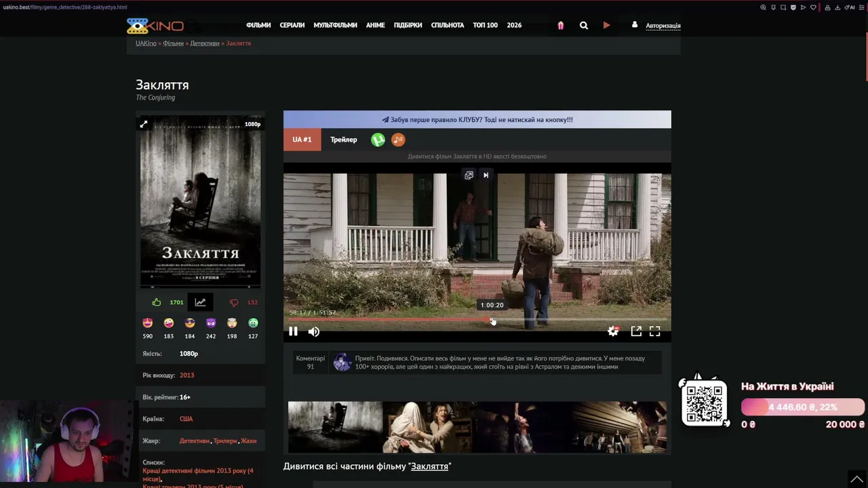
Task: Click the browser heart favorites icon
Action: coord(813,7)
